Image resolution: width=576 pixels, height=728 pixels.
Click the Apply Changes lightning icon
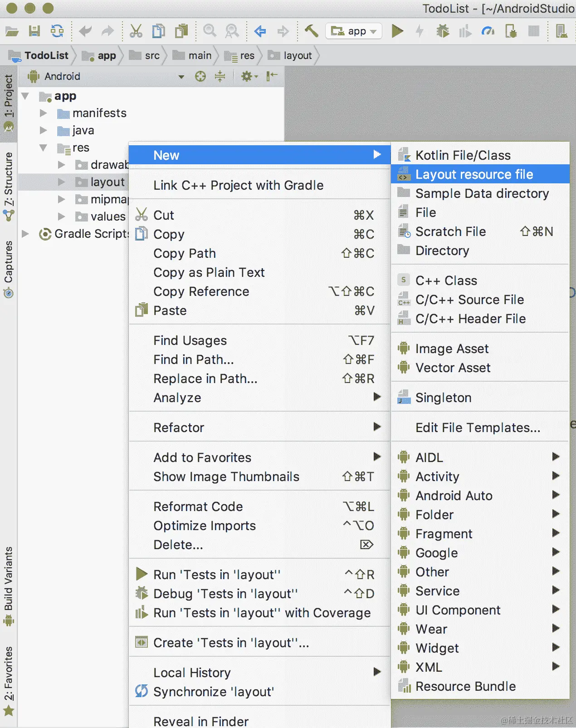click(420, 31)
